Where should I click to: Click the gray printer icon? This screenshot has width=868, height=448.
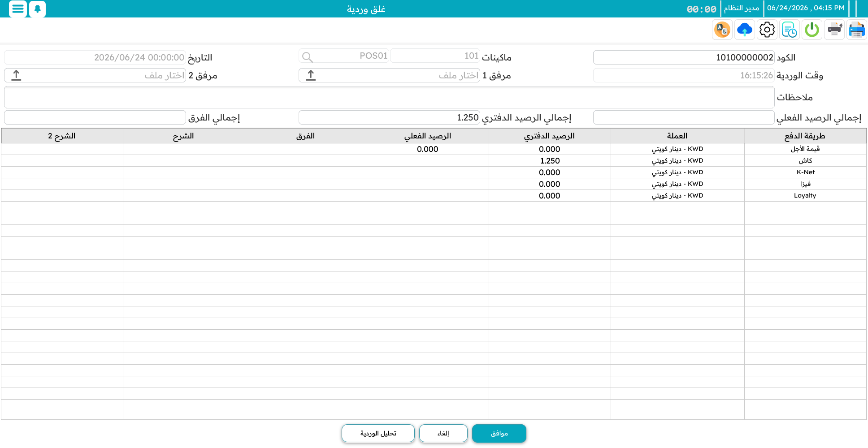pyautogui.click(x=834, y=30)
